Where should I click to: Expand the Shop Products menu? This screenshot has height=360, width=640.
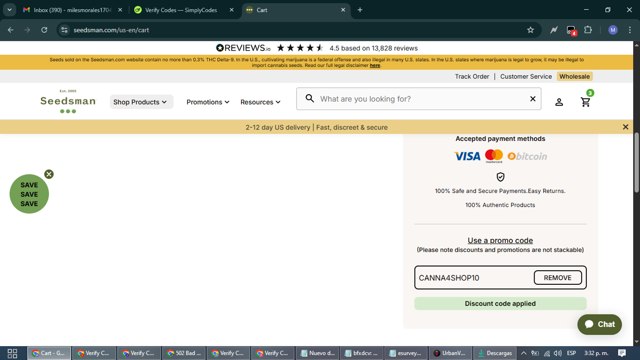pos(141,102)
